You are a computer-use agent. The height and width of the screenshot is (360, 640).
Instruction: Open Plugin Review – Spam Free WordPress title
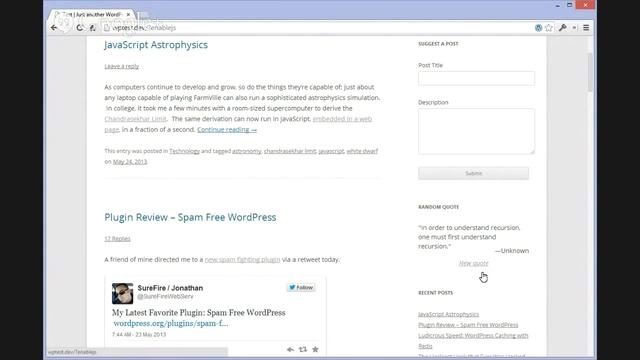(190, 217)
